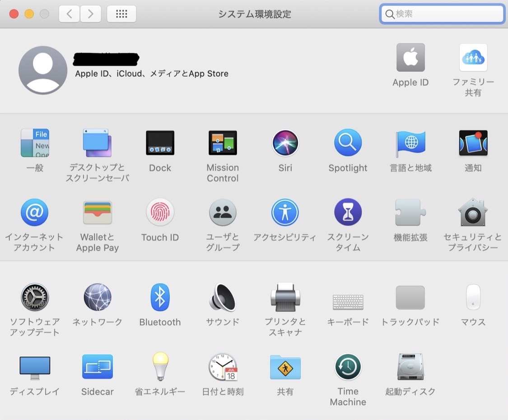The height and width of the screenshot is (420, 508).
Task: Open Spotlight preferences
Action: [348, 143]
